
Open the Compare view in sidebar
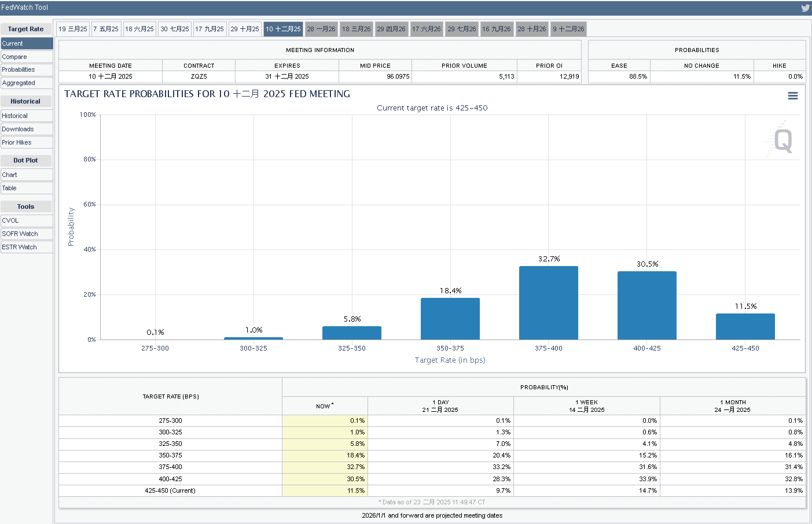coord(27,57)
